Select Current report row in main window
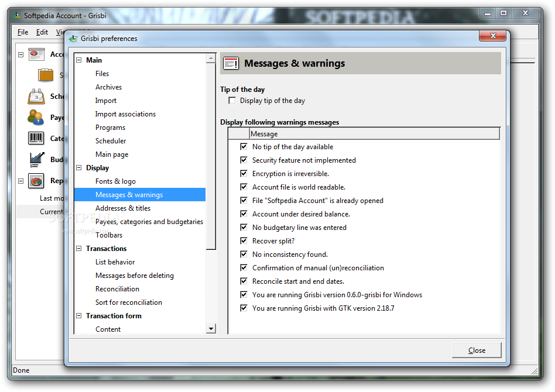The height and width of the screenshot is (392, 555). (x=41, y=212)
